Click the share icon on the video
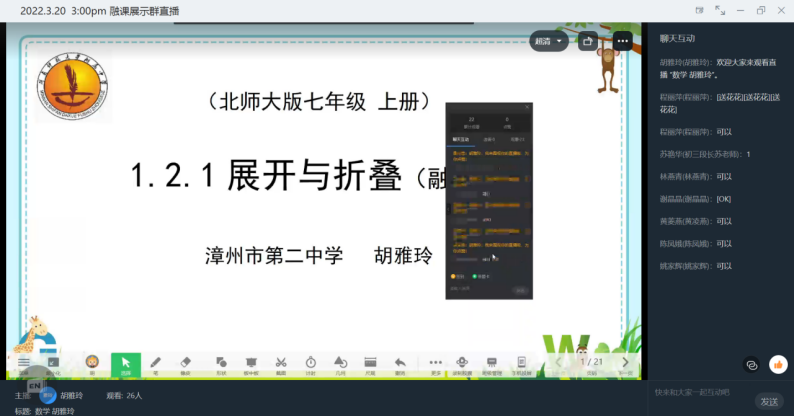This screenshot has width=794, height=416. click(588, 42)
